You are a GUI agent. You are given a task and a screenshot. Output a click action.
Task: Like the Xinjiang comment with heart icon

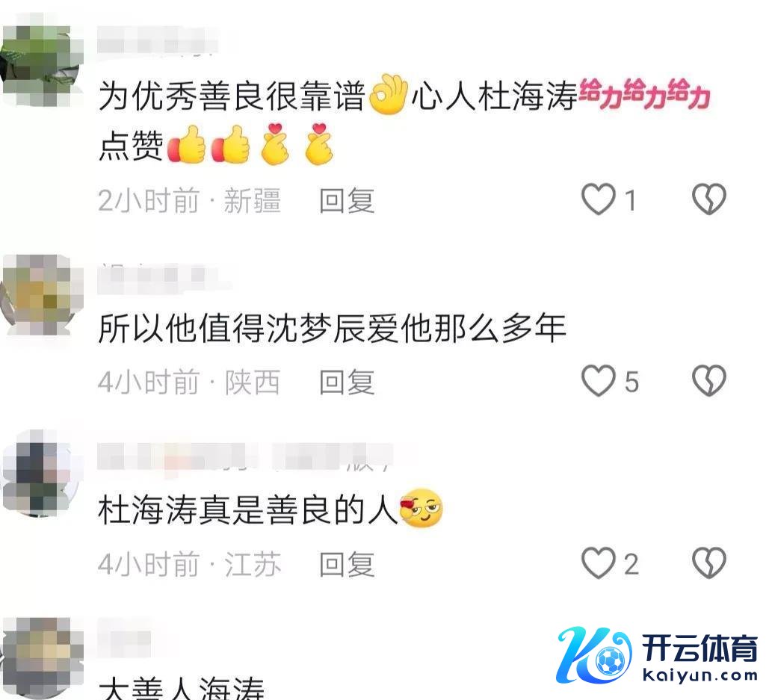(599, 199)
